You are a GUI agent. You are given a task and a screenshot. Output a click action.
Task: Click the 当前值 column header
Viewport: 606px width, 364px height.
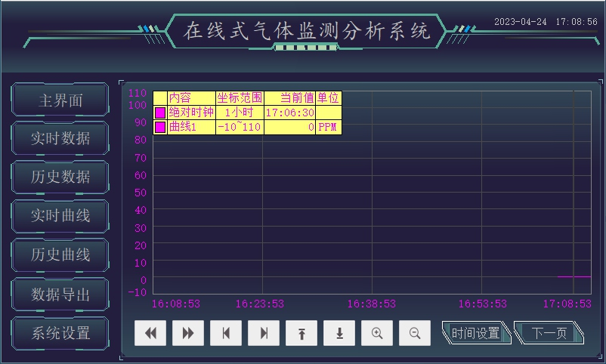point(289,97)
